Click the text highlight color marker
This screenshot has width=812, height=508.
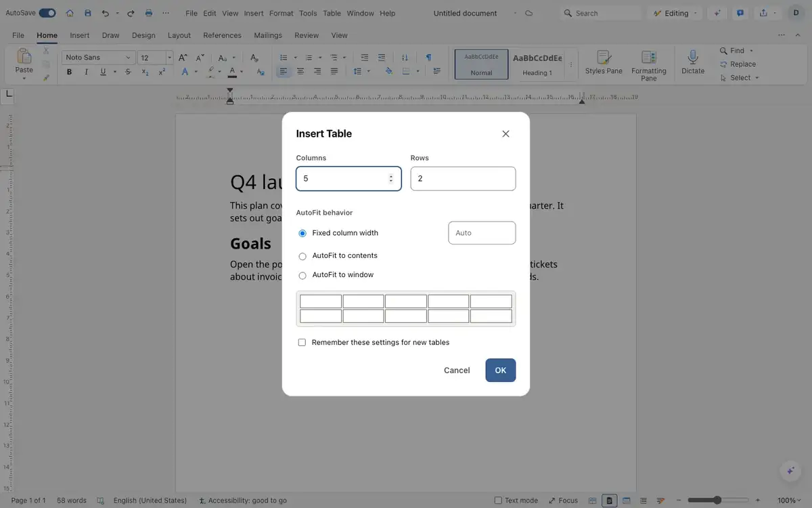[210, 71]
